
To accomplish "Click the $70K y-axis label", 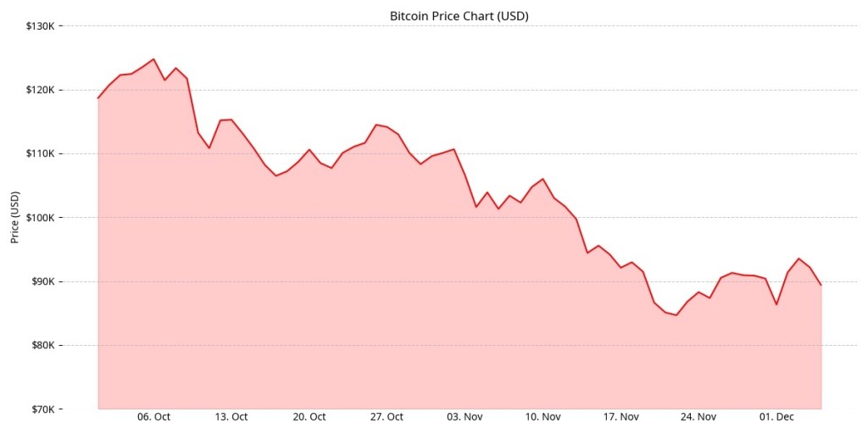I will click(x=42, y=409).
